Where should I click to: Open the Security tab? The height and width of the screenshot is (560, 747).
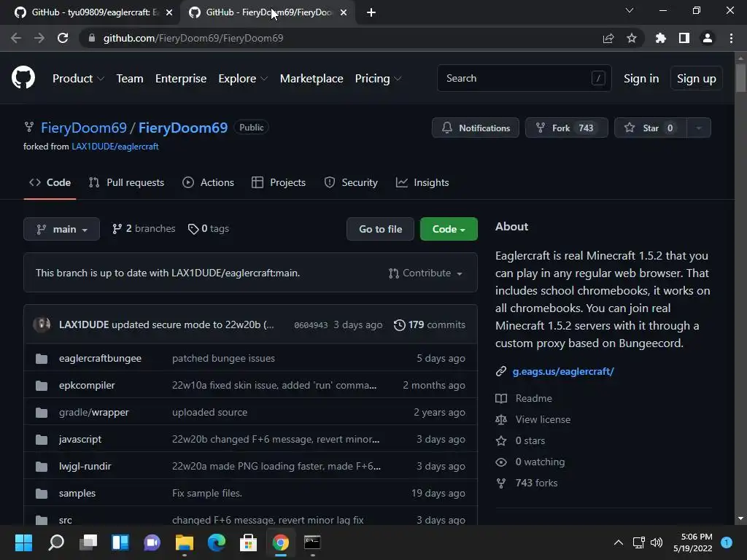click(x=351, y=182)
